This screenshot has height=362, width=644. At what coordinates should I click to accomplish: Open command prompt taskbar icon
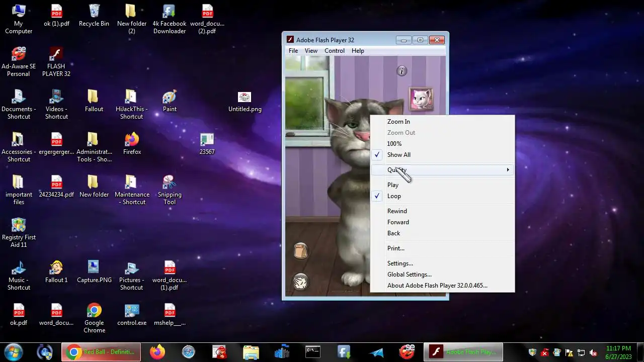click(313, 352)
